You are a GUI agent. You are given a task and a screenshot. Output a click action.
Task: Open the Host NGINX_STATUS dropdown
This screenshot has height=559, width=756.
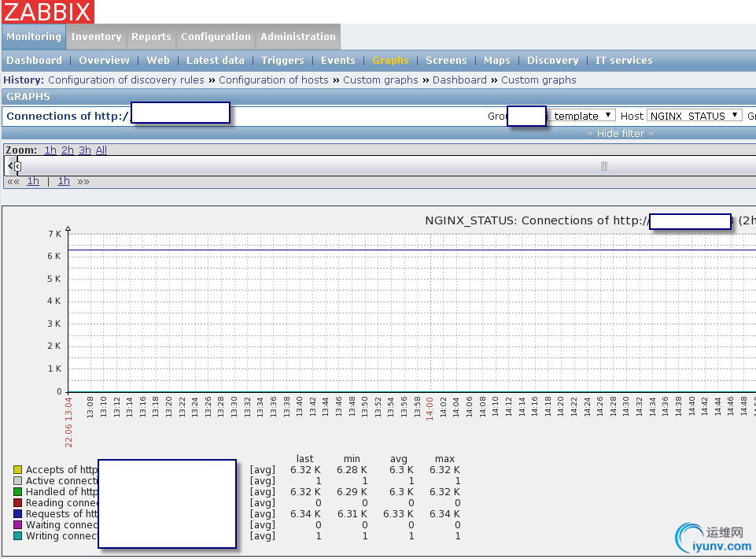694,116
